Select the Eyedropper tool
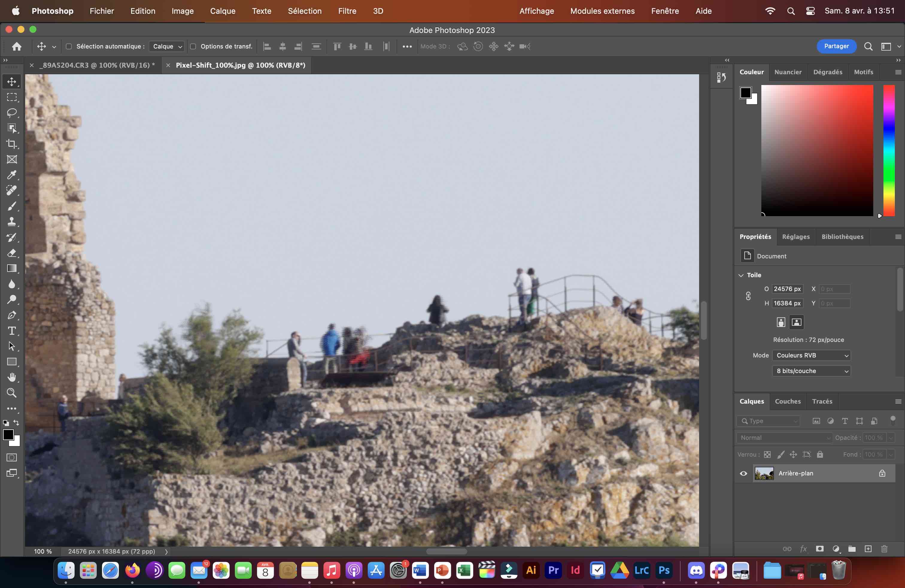 coord(12,175)
